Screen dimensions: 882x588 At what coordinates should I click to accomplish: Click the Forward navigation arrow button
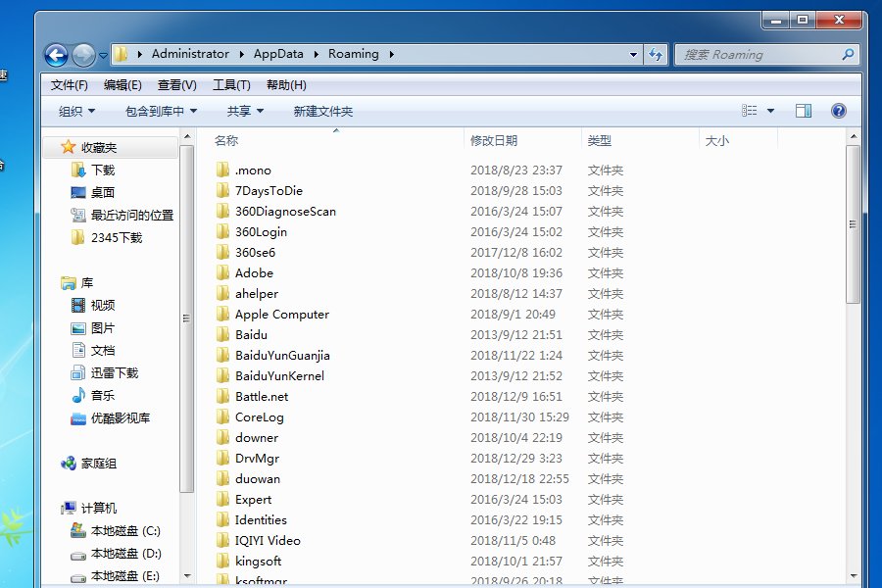click(83, 55)
